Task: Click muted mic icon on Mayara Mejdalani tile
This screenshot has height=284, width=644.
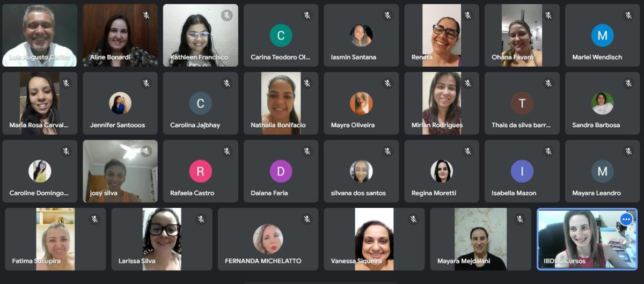Action: coord(519,219)
